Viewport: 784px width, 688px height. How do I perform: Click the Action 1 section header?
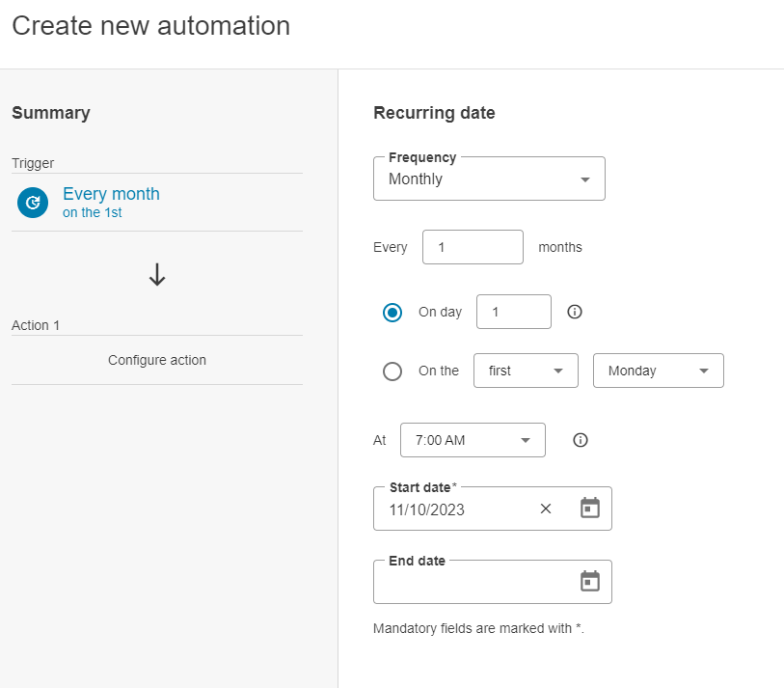pyautogui.click(x=36, y=325)
